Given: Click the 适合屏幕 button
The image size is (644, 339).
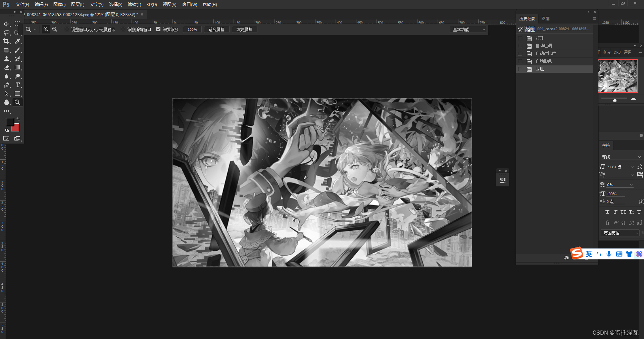Looking at the screenshot, I should pyautogui.click(x=216, y=30).
